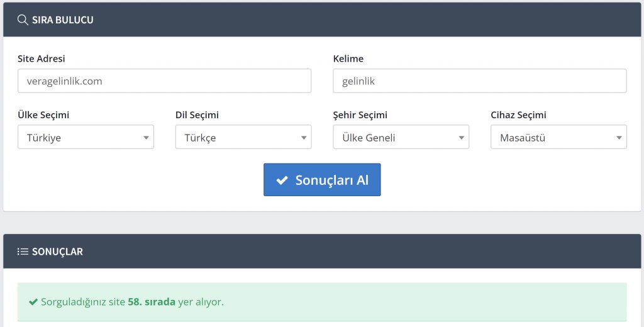The width and height of the screenshot is (644, 327).
Task: Focus the Site Adresi input field
Action: (164, 81)
